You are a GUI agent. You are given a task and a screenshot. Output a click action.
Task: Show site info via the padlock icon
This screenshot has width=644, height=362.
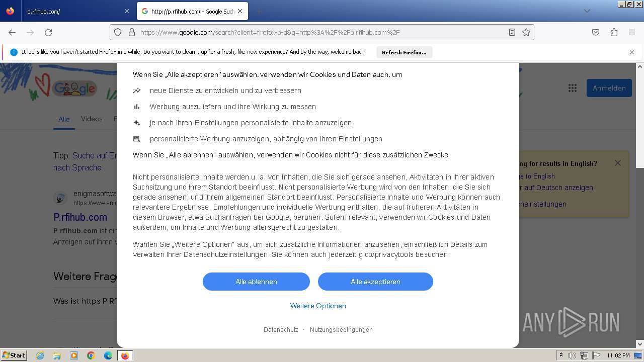[x=132, y=32]
